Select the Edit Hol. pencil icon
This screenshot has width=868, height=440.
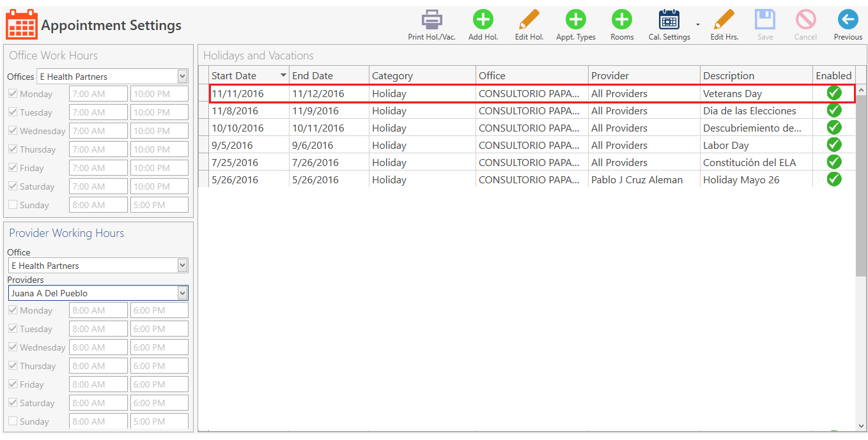pos(529,19)
